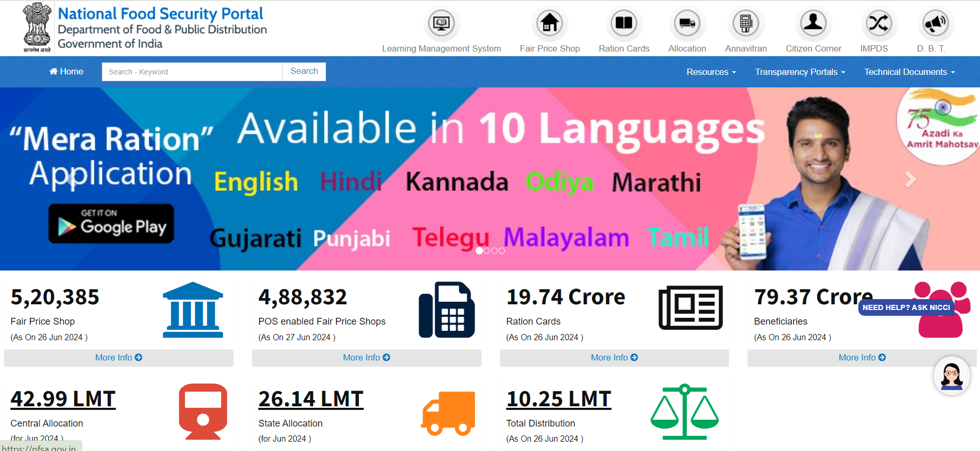Select third carousel indicator dot
The image size is (980, 451).
tap(494, 251)
